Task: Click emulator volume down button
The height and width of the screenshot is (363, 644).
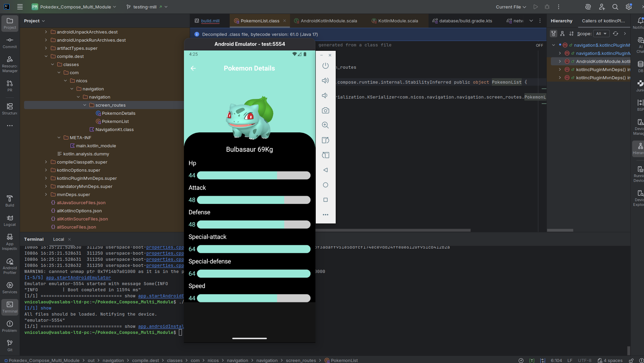Action: pos(326,95)
